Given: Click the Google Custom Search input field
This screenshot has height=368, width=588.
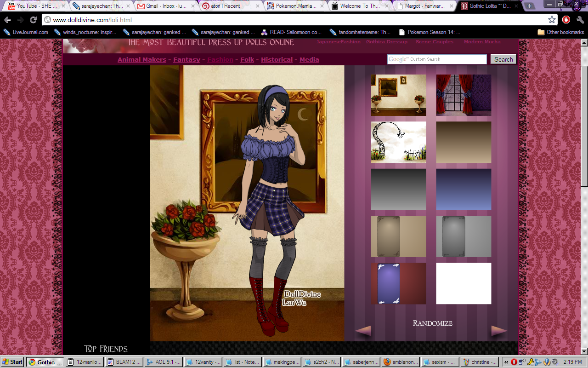Looking at the screenshot, I should (x=436, y=59).
